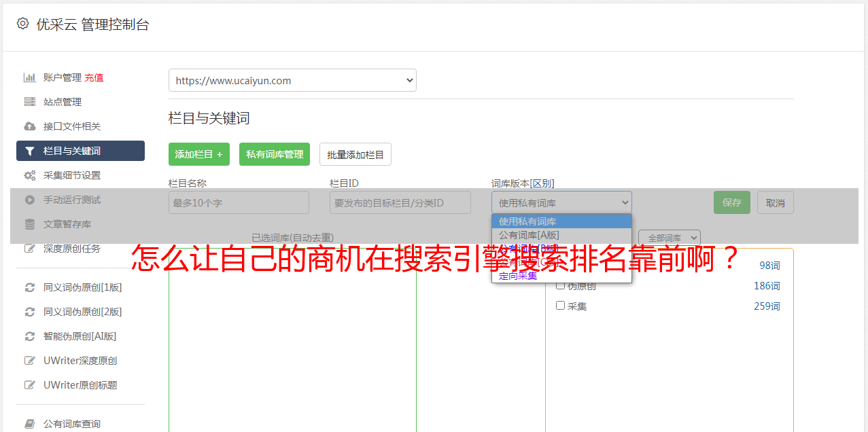Click the 栏目ID input field
Image resolution: width=868 pixels, height=432 pixels.
pyautogui.click(x=400, y=202)
